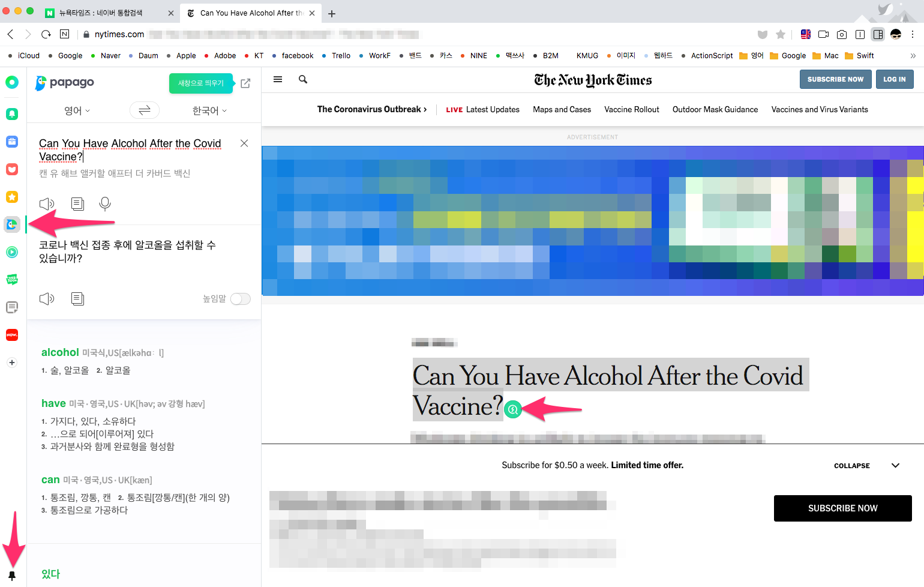Play source text audio speaker icon
This screenshot has height=587, width=924.
point(47,204)
